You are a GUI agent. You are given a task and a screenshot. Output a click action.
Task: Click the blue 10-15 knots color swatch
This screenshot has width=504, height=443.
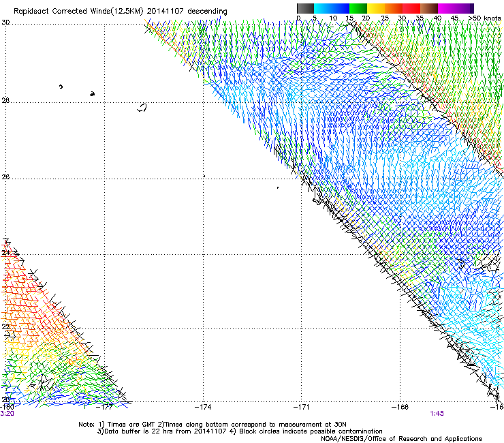point(341,8)
